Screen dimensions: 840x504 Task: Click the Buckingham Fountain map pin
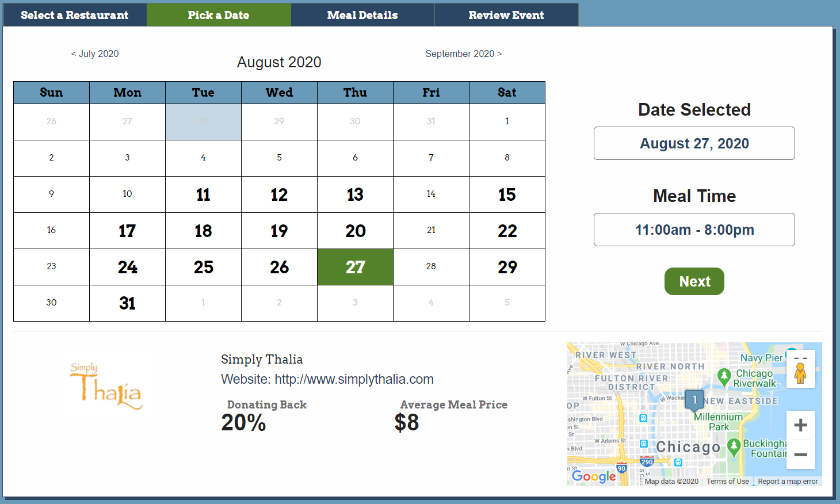point(734,446)
